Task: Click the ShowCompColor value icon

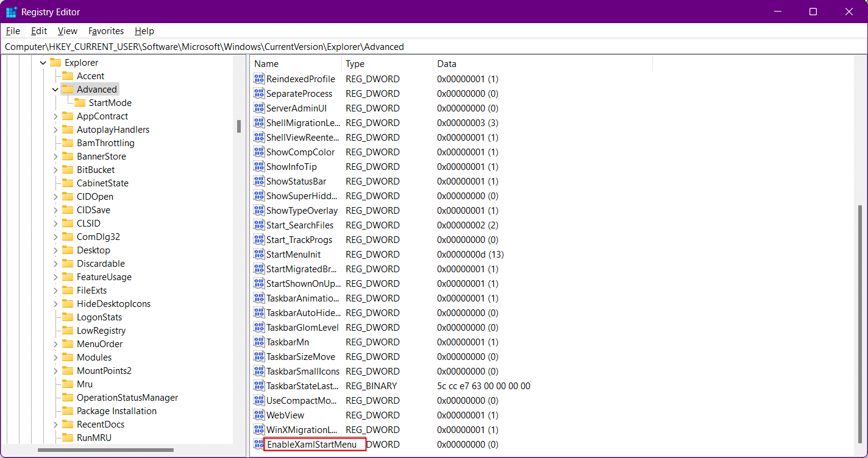Action: (x=259, y=152)
